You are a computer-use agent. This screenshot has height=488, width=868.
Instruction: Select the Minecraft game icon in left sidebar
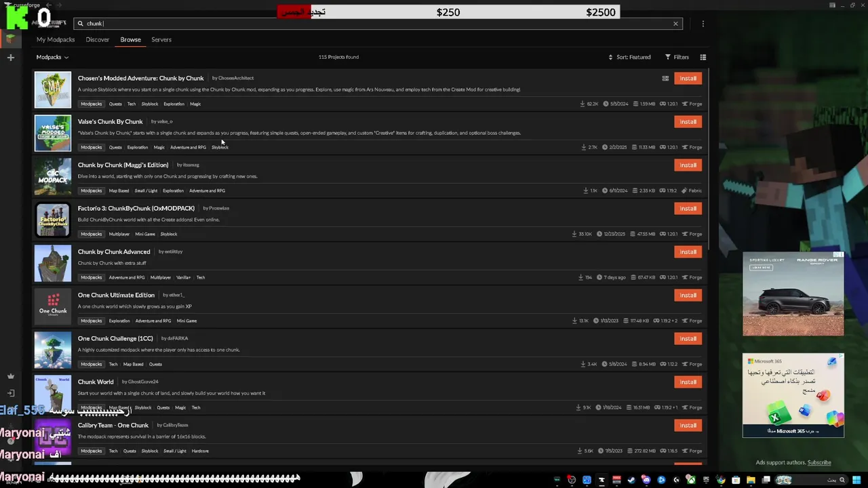coord(10,39)
